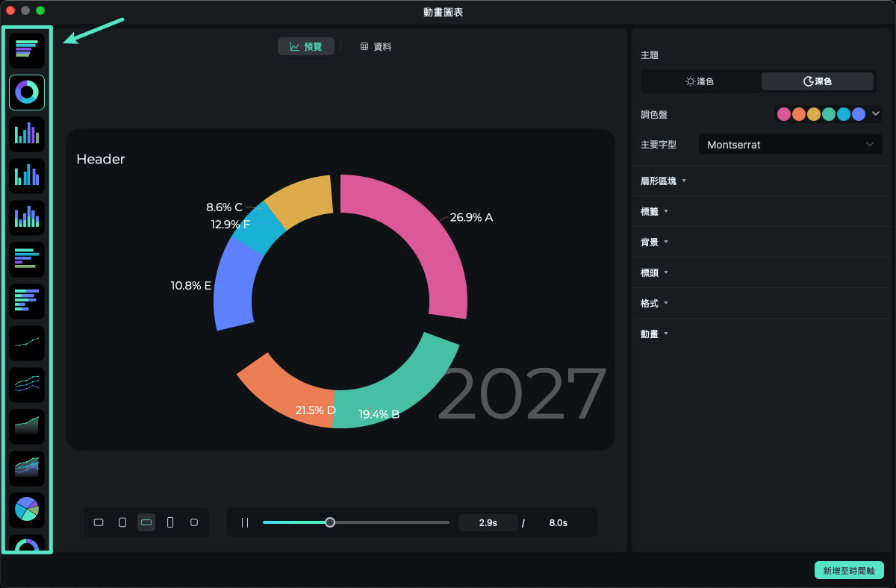This screenshot has width=896, height=588.
Task: Switch to the 資料 data tab
Action: (376, 46)
